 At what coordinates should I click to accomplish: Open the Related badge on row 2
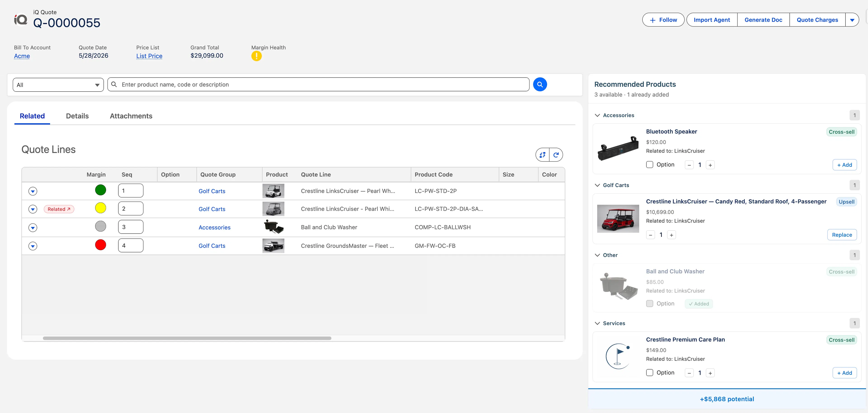point(59,209)
